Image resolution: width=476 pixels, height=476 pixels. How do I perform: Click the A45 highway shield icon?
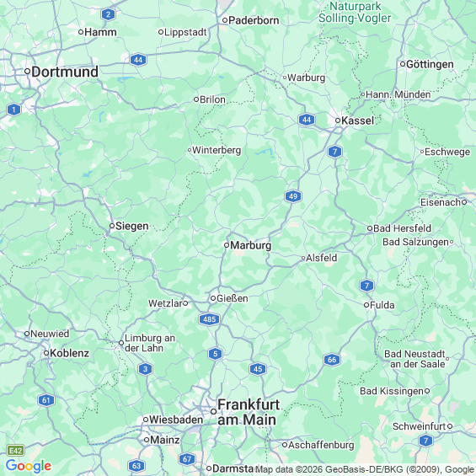pos(258,369)
